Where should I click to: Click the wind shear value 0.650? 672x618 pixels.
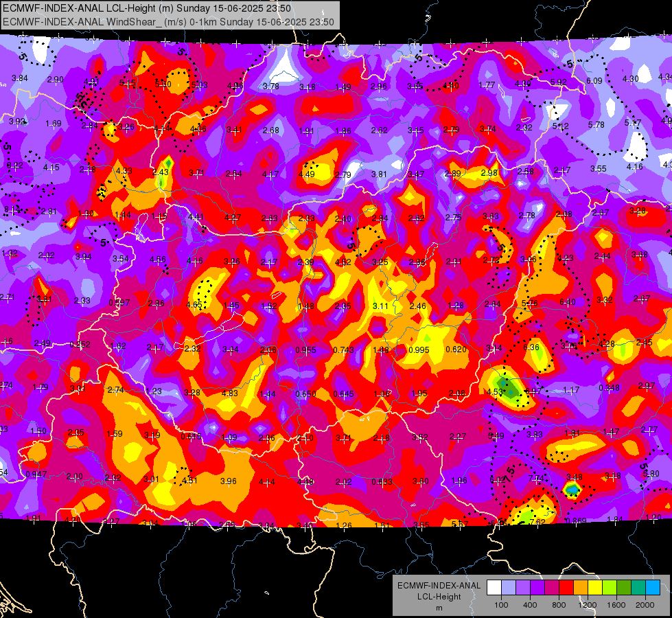click(x=306, y=393)
